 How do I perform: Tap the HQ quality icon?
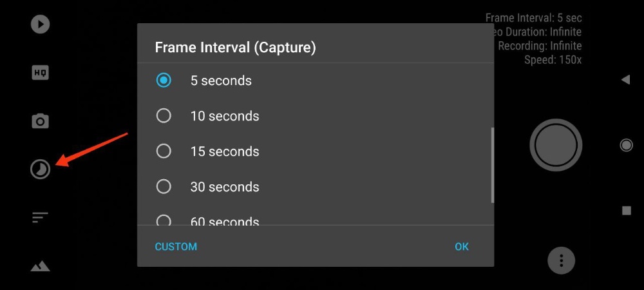pyautogui.click(x=40, y=73)
